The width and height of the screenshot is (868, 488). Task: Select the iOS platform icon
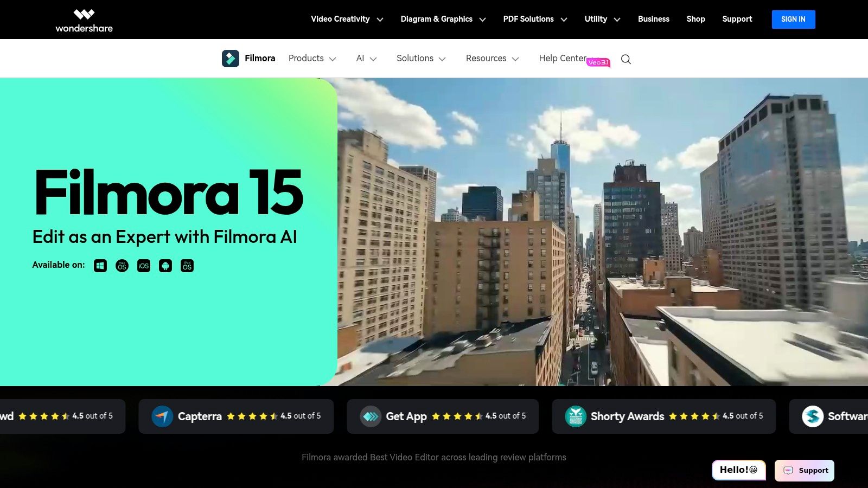143,266
